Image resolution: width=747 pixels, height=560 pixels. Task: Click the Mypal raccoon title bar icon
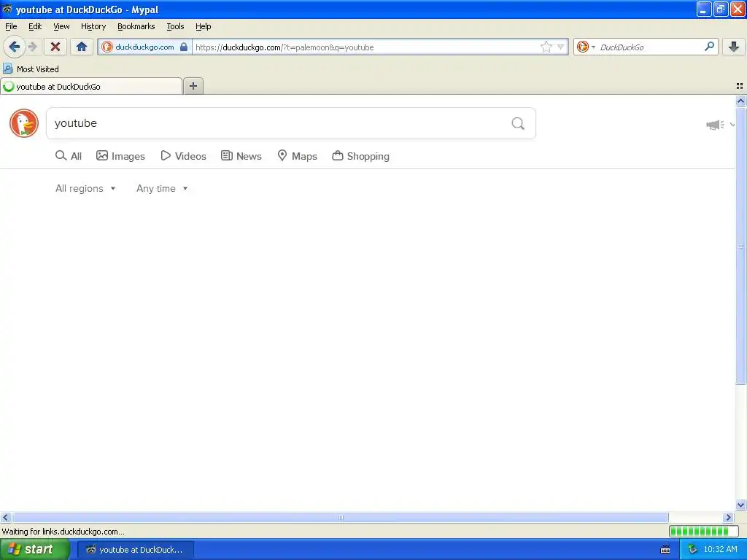pyautogui.click(x=7, y=9)
